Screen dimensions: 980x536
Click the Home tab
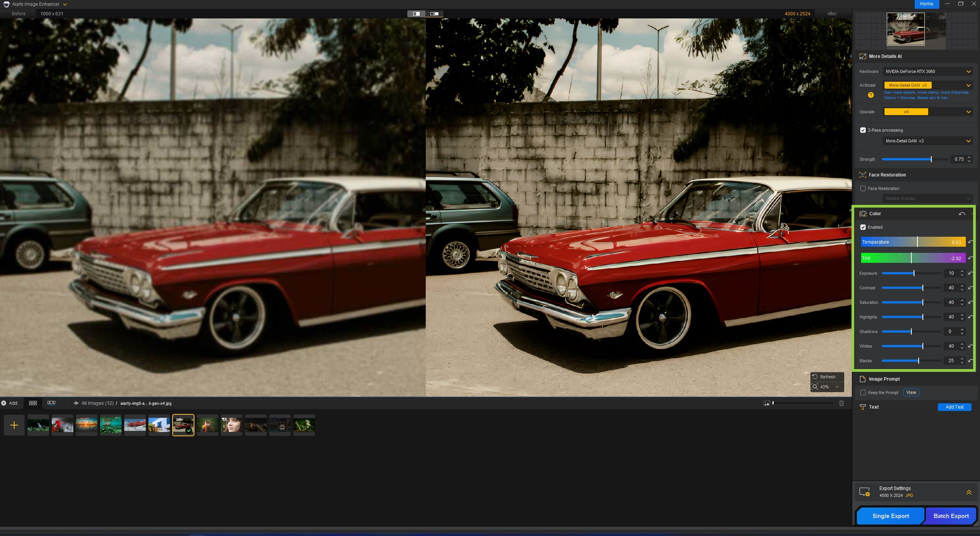(926, 4)
